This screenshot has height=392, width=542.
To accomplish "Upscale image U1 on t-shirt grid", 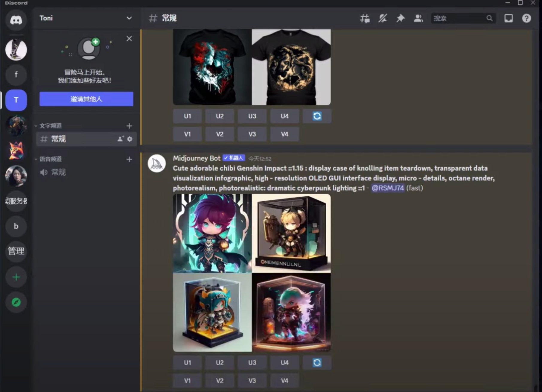I will click(x=187, y=116).
